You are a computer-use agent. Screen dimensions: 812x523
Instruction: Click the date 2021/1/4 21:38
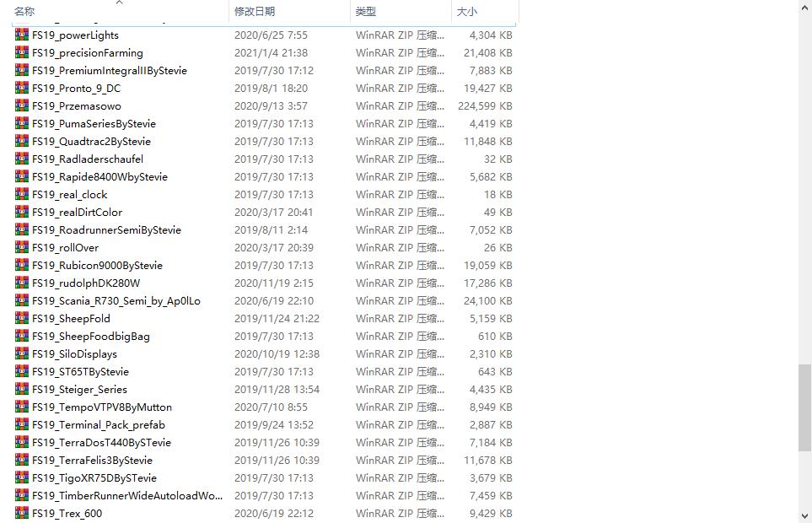pos(271,52)
